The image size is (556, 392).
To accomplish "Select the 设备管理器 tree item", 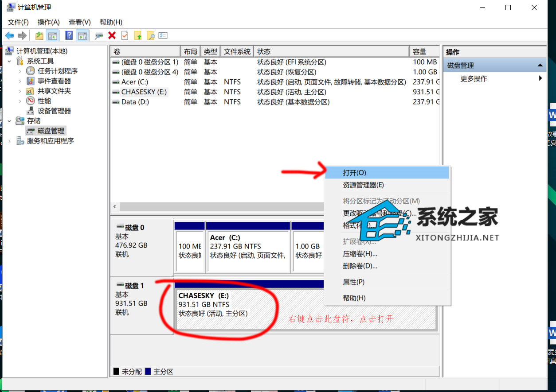I will [x=54, y=111].
